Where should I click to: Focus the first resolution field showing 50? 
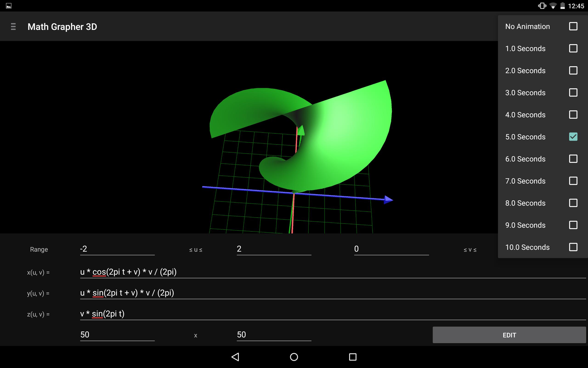tap(117, 335)
